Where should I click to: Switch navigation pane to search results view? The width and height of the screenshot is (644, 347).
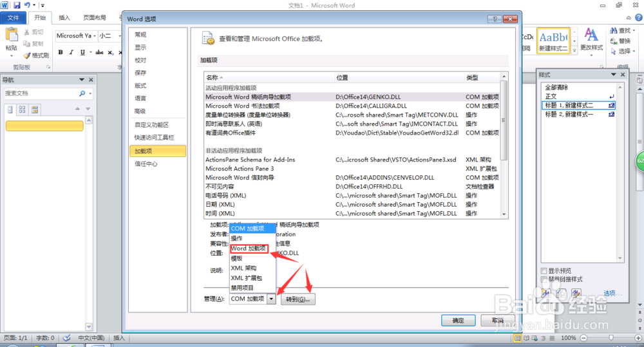pyautogui.click(x=35, y=109)
